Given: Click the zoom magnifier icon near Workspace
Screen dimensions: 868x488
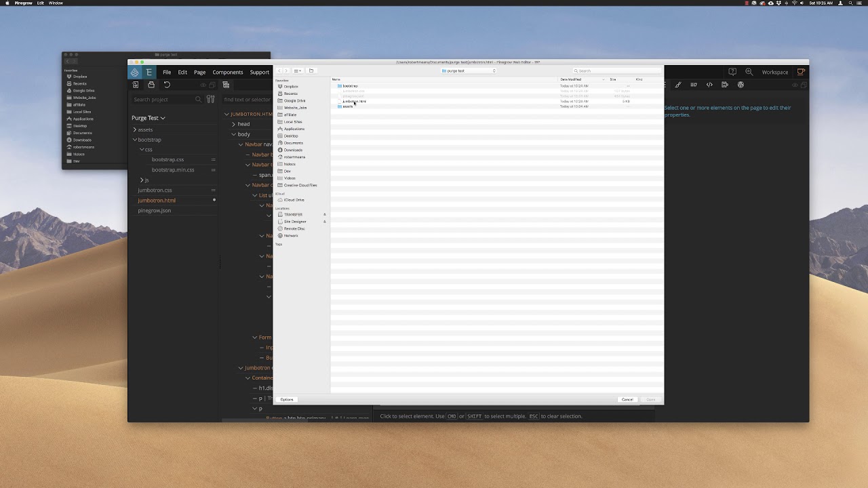Looking at the screenshot, I should tap(749, 72).
